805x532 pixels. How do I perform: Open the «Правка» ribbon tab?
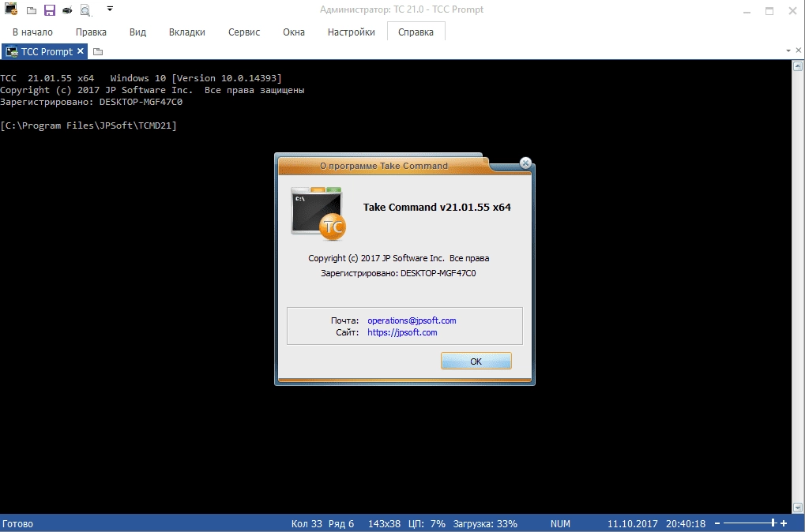(x=91, y=32)
